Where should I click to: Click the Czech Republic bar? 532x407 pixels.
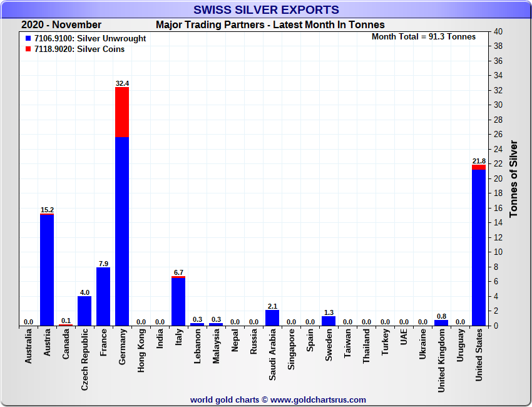click(84, 311)
